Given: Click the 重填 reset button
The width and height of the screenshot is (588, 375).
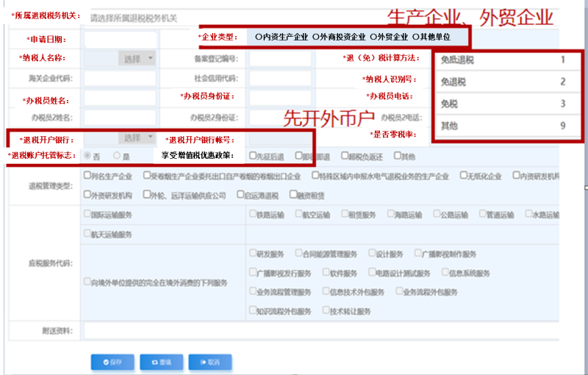Looking at the screenshot, I should 161,362.
